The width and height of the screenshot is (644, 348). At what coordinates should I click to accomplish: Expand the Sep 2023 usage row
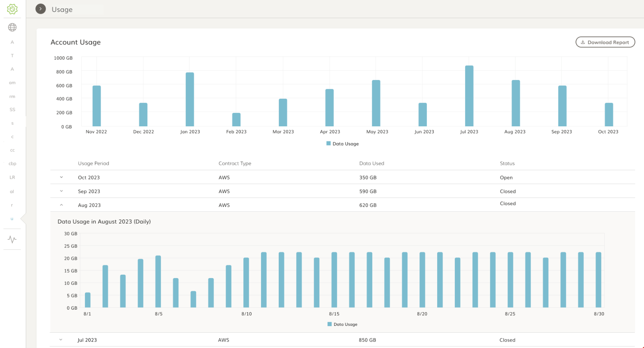(x=61, y=191)
